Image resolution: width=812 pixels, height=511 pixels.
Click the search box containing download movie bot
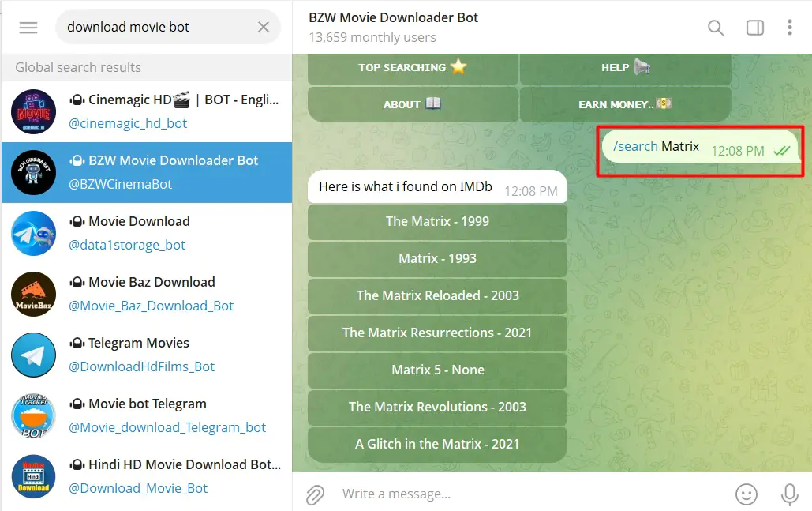tap(168, 27)
